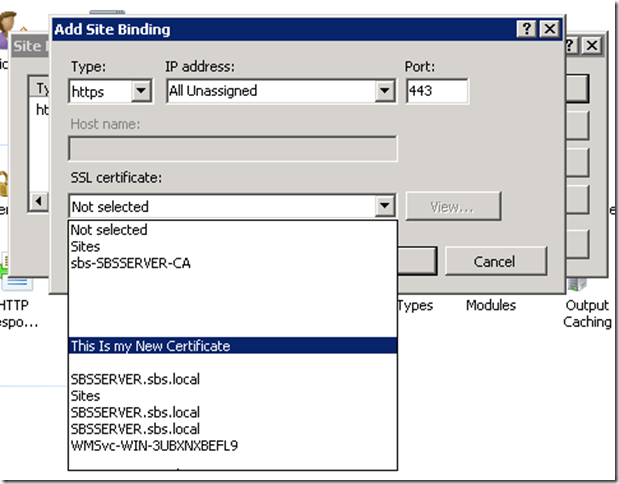Close the Site Bindings dialog behind

[592, 46]
